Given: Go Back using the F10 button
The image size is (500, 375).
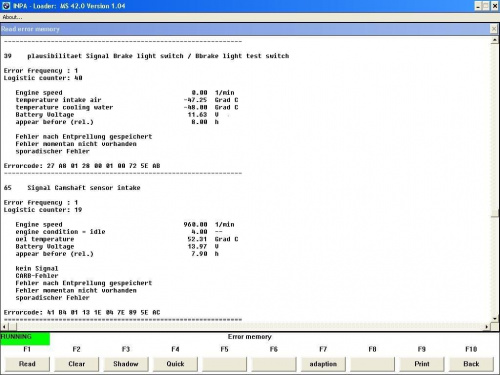Looking at the screenshot, I should [471, 364].
